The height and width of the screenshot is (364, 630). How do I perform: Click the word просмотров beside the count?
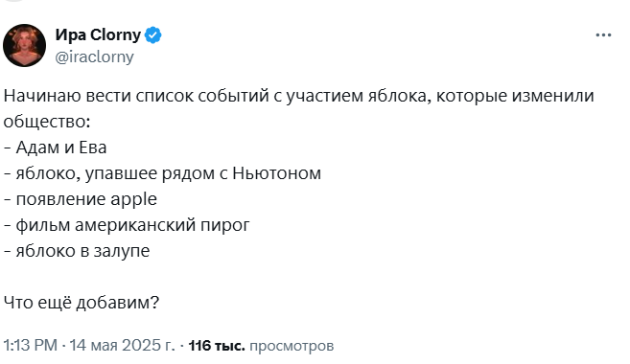[292, 346]
